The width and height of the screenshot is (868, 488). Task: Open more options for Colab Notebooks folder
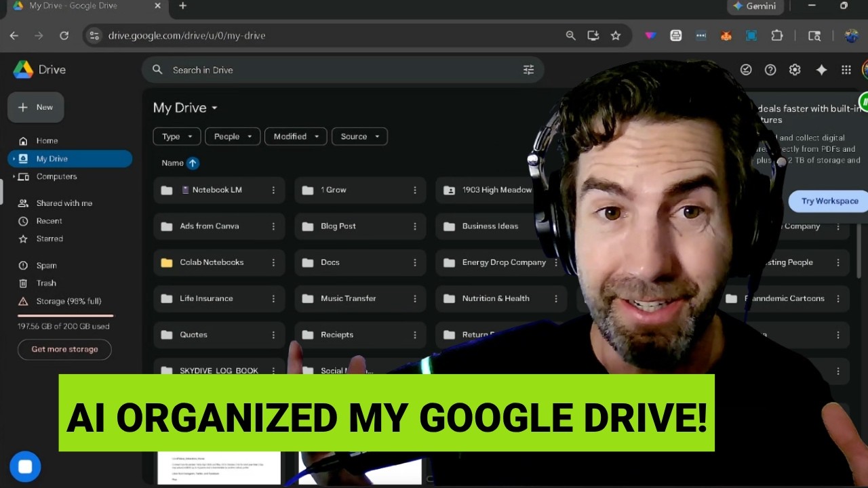coord(273,262)
